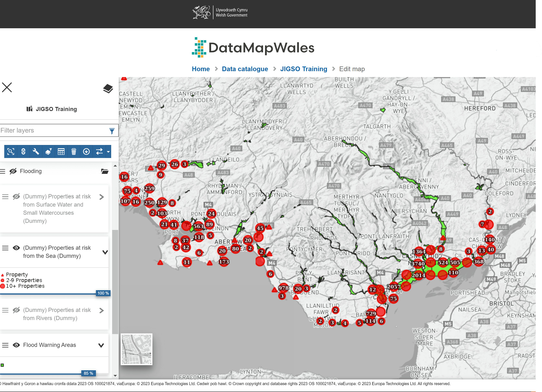Click the 1364 cluster marker on map

(419, 252)
